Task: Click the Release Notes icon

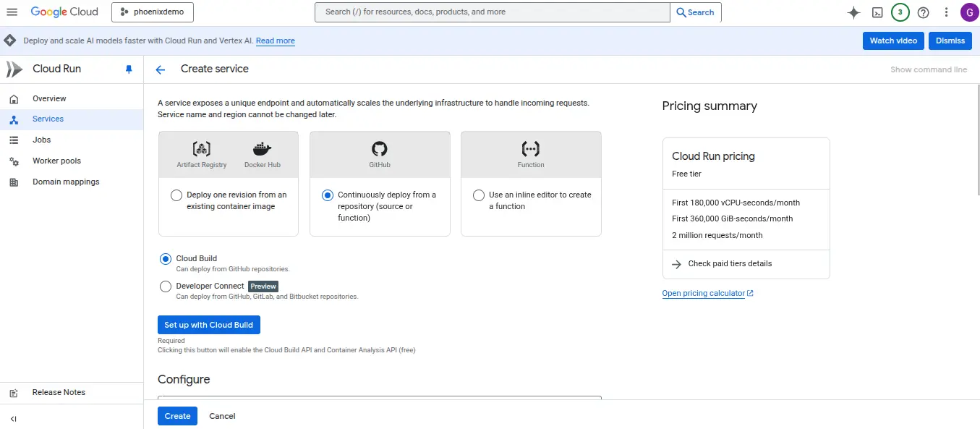Action: tap(14, 393)
